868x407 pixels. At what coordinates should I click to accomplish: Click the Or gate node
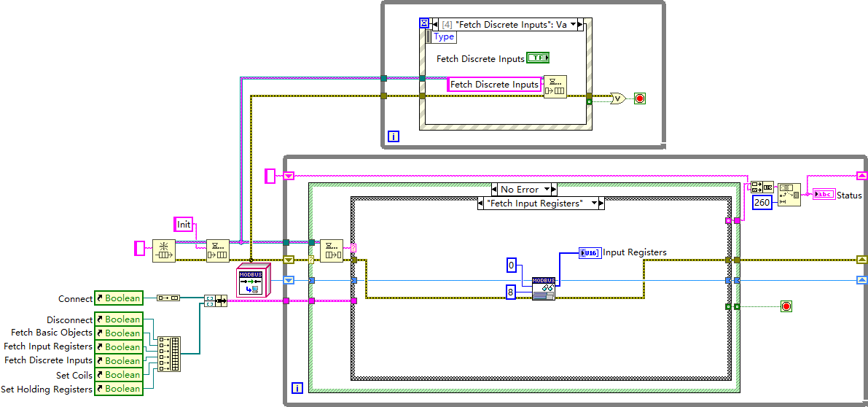[x=617, y=98]
